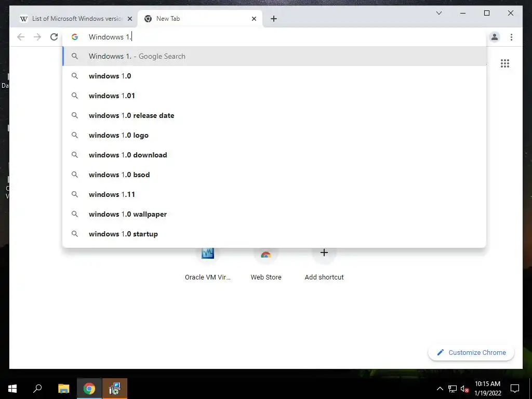Minimize the Chrome window
The width and height of the screenshot is (532, 399).
pos(463,13)
